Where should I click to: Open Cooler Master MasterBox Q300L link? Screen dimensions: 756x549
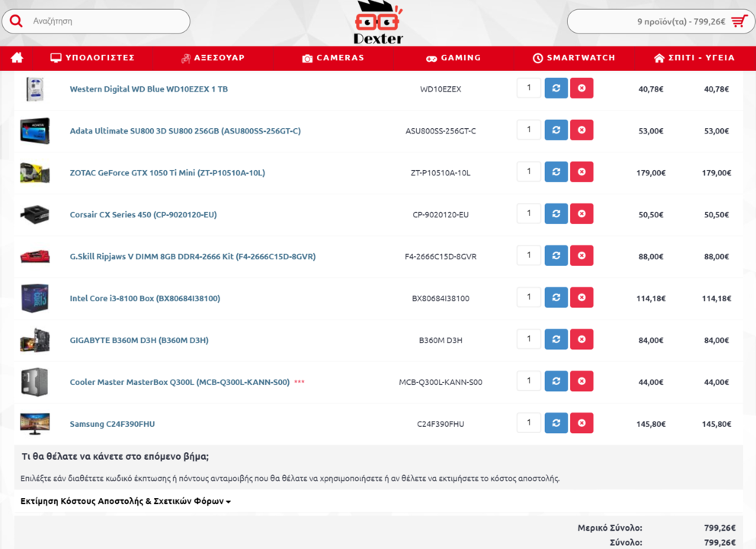pos(179,382)
